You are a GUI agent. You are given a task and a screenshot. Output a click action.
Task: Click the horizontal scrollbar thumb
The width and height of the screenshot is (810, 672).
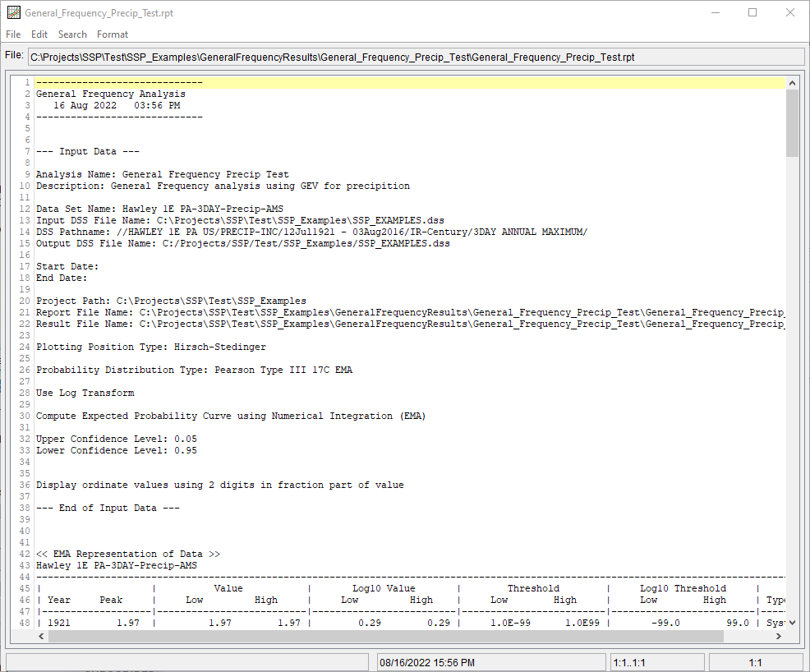pos(386,637)
